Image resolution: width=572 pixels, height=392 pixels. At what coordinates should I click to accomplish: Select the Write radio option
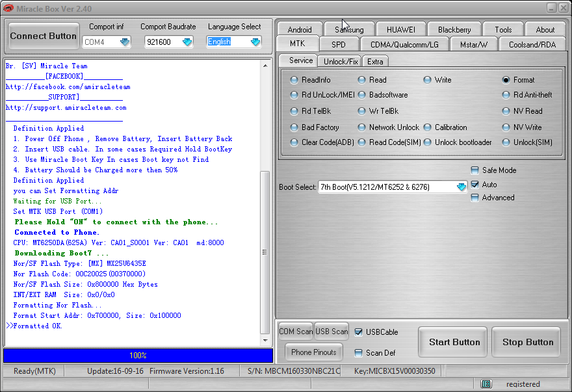(437, 80)
